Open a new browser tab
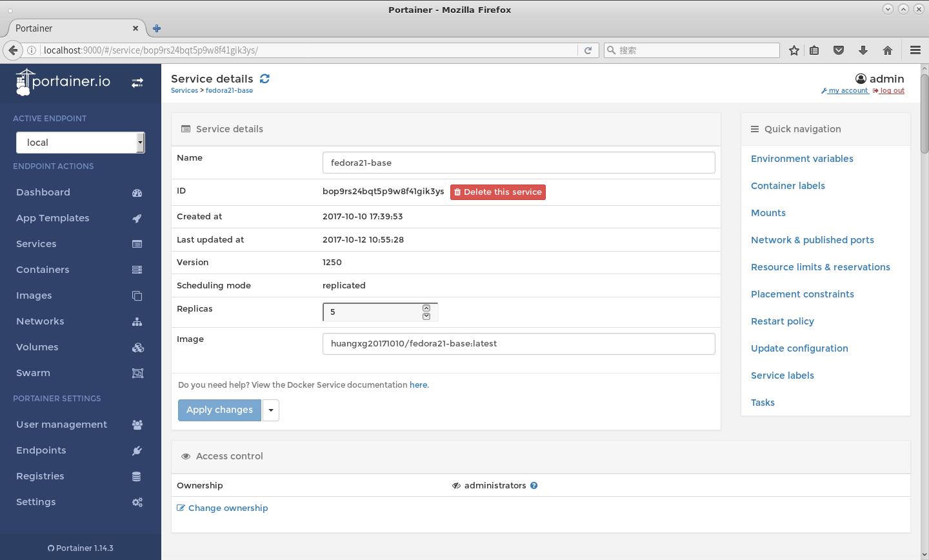This screenshot has height=560, width=929. 157,28
